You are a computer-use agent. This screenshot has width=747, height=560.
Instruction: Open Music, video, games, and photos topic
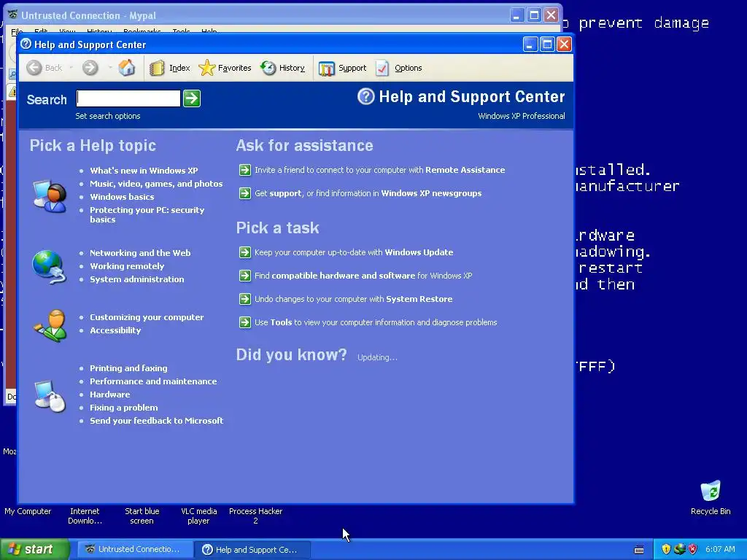tap(156, 184)
